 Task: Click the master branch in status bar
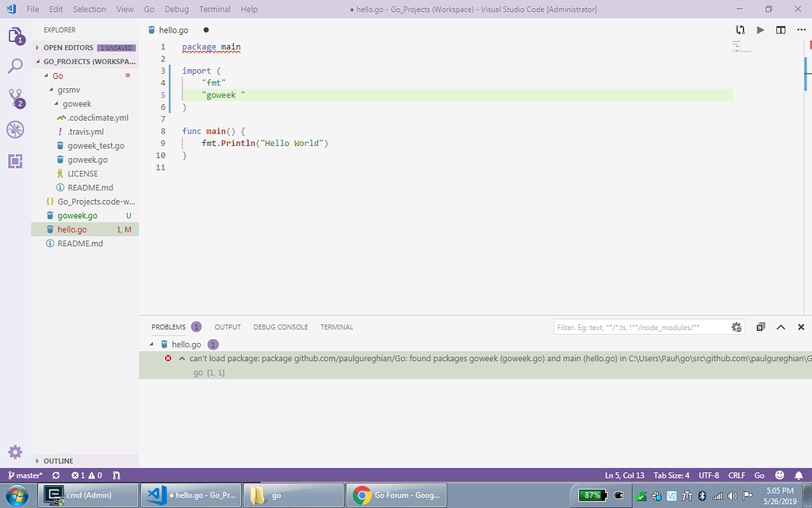[x=25, y=475]
